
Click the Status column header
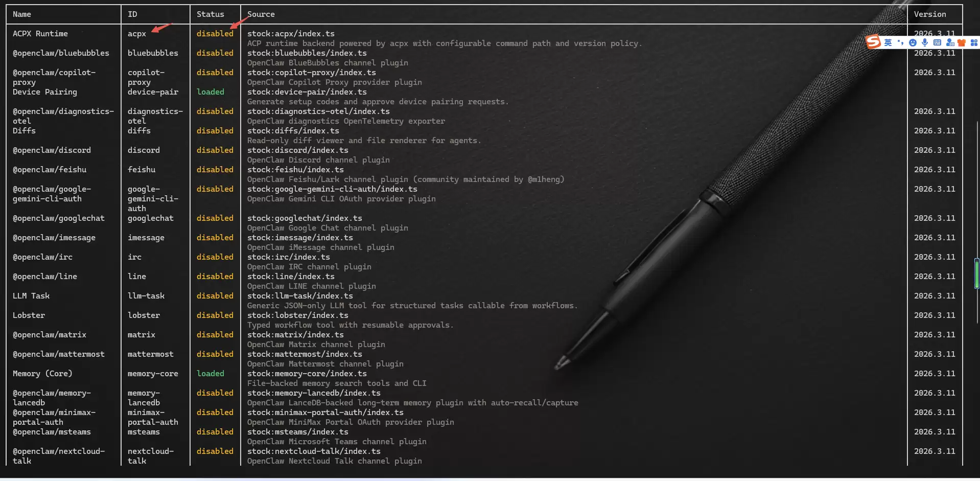[210, 14]
